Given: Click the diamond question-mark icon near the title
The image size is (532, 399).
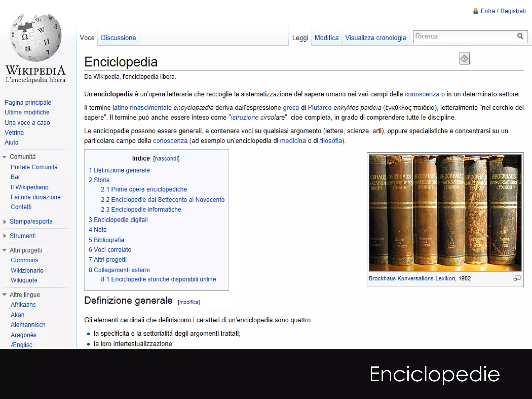Looking at the screenshot, I should tap(464, 58).
